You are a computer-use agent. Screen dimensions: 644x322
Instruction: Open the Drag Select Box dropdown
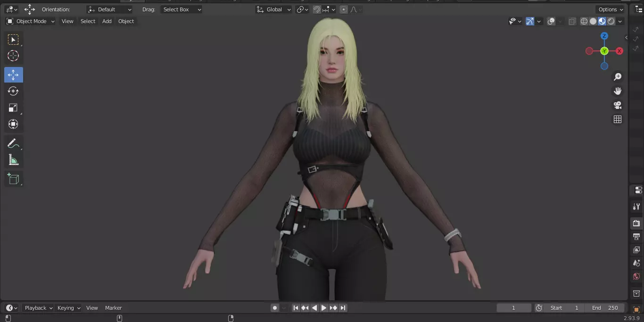tap(181, 9)
